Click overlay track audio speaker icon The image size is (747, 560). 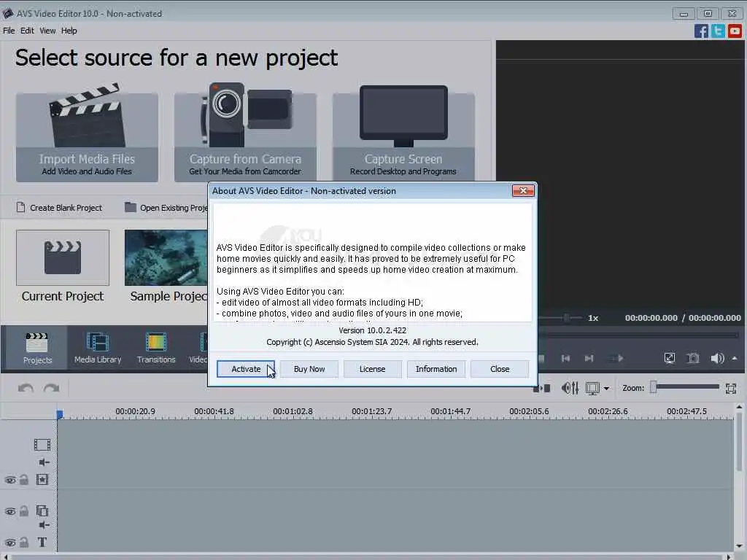pyautogui.click(x=44, y=525)
